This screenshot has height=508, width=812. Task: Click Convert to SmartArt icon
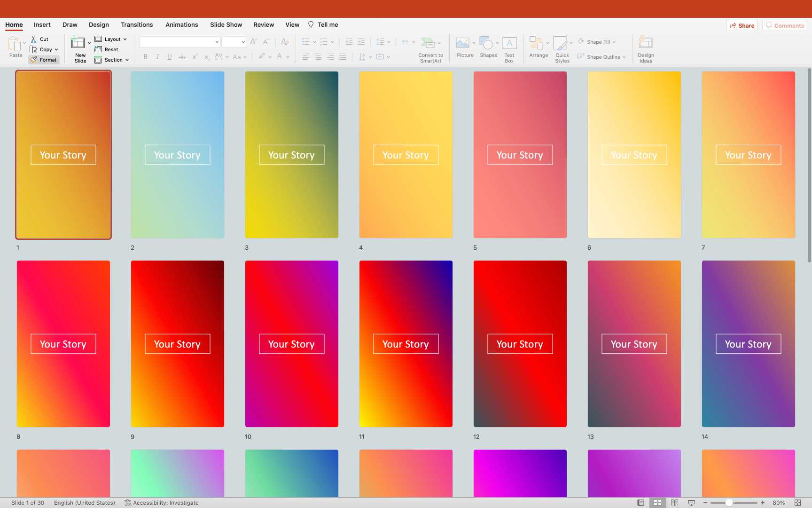coord(428,43)
